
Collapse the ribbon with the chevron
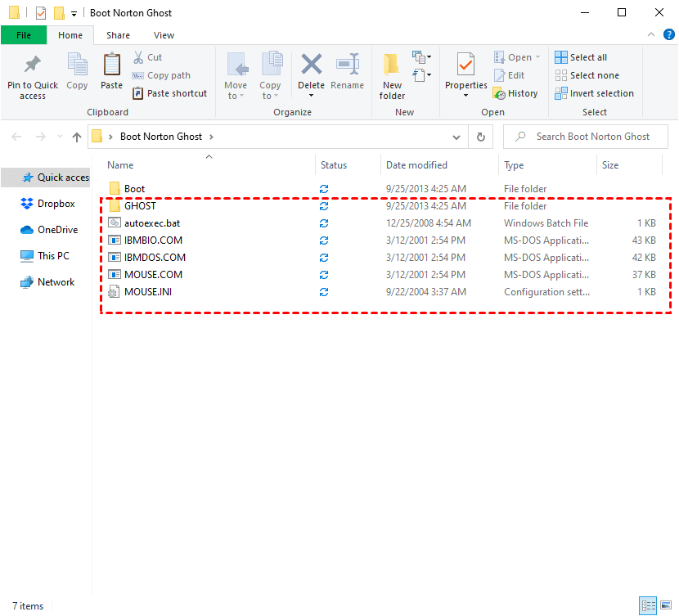coord(651,35)
